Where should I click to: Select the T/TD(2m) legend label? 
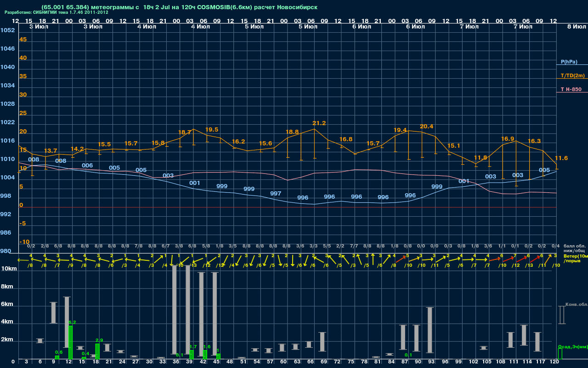point(572,75)
